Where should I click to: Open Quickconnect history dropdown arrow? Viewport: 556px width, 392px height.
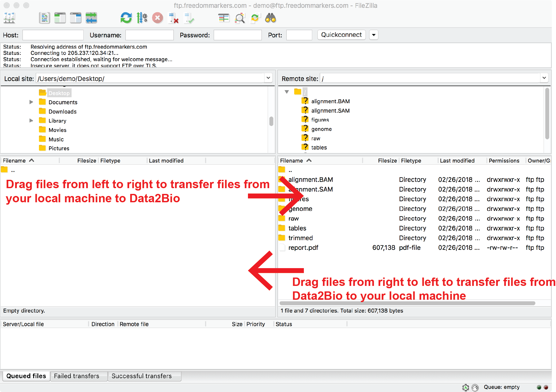374,35
